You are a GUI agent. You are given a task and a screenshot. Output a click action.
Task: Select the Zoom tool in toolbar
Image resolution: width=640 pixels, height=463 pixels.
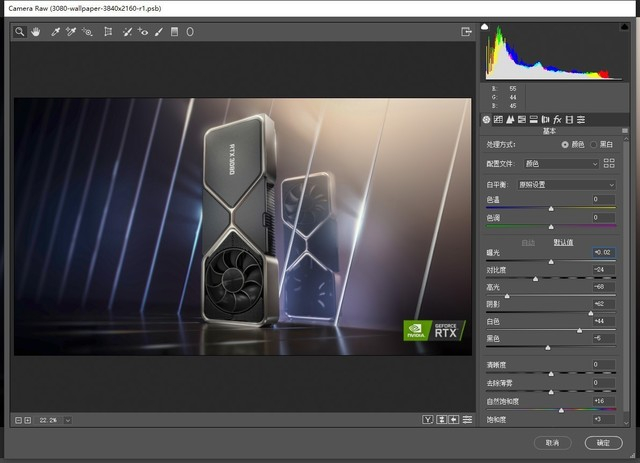coord(20,32)
